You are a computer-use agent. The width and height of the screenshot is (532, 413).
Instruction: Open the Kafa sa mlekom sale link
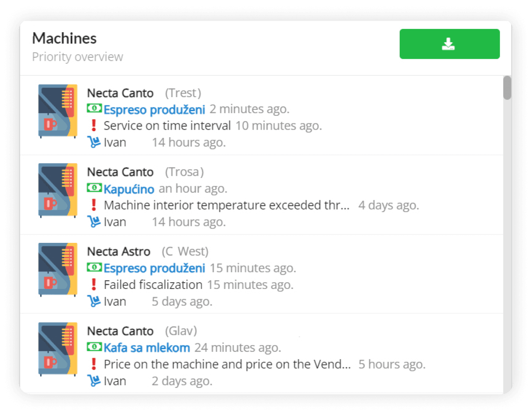click(147, 348)
